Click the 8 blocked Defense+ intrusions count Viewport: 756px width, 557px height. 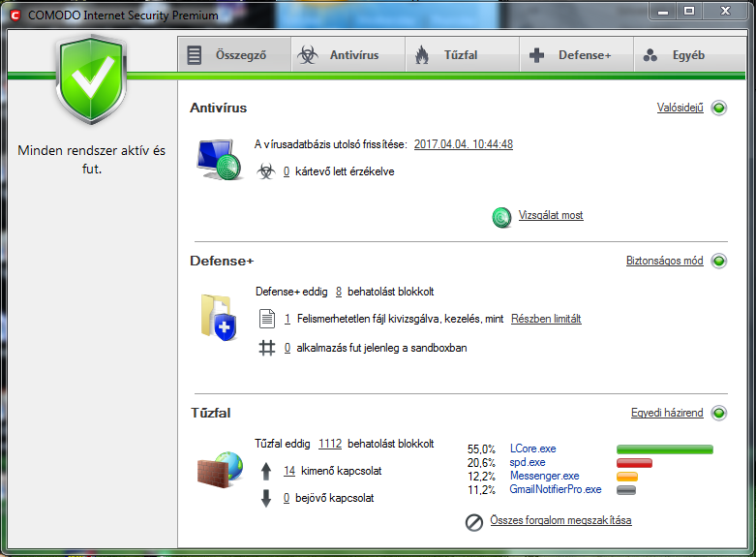click(x=339, y=292)
